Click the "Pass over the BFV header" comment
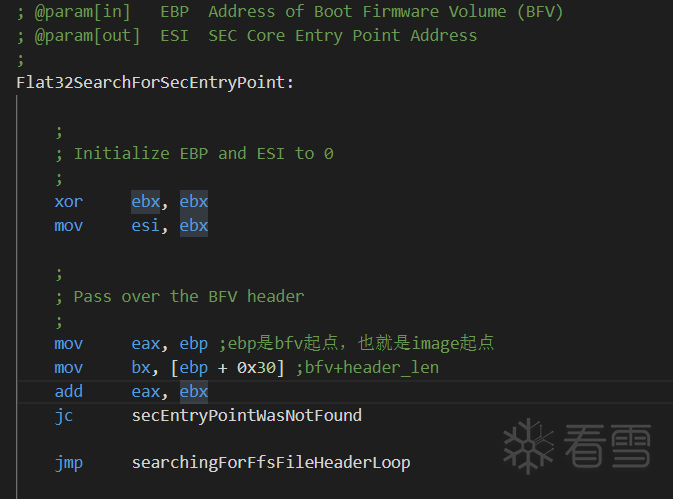The width and height of the screenshot is (673, 499). point(188,296)
